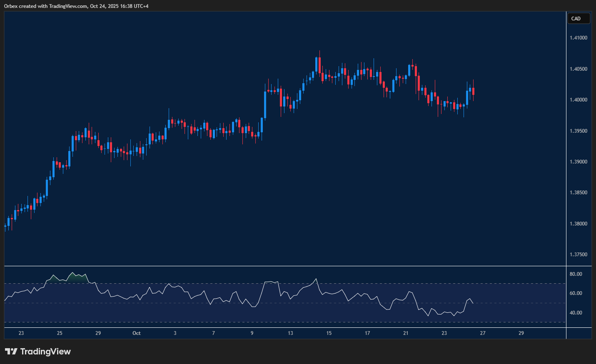
Task: Select the 1.41000 price axis label
Action: 579,38
